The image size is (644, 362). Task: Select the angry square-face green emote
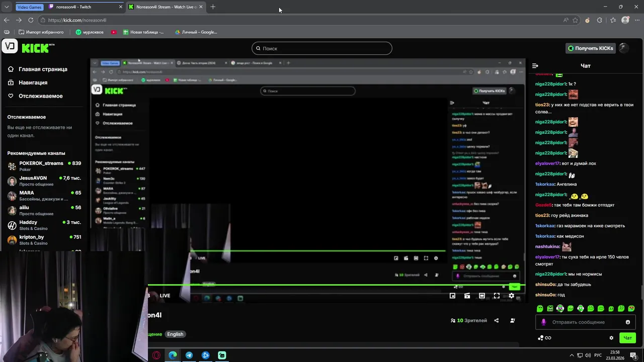550,308
